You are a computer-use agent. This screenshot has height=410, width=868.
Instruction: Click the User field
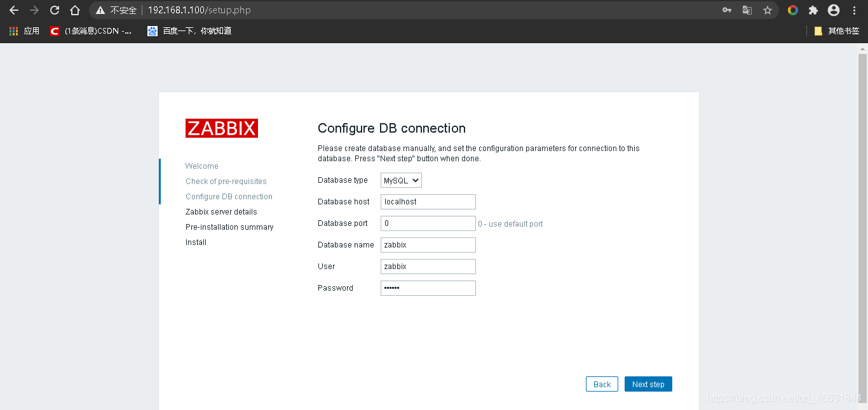click(428, 267)
